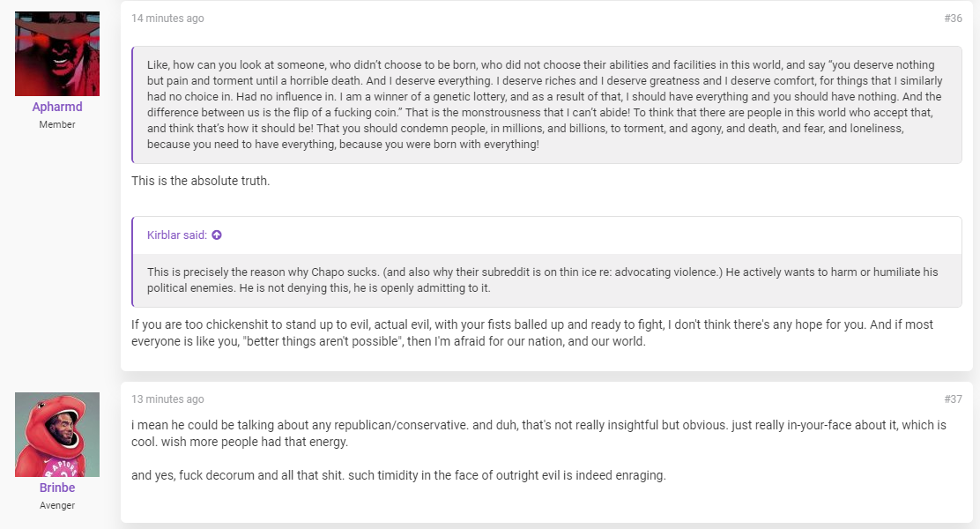The width and height of the screenshot is (980, 529).
Task: Click Brinbe's line starting "and yes, fuck decorum"
Action: [x=398, y=475]
